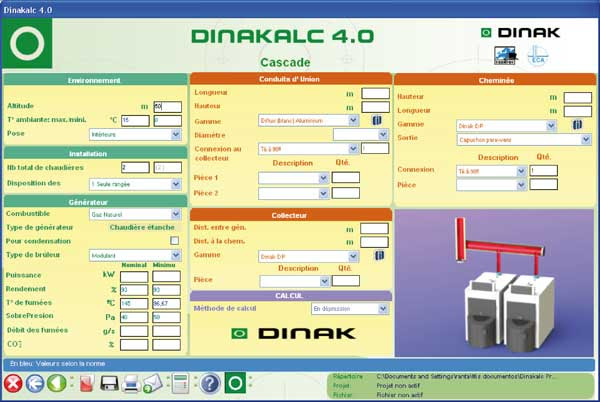Open info icon next to Cheminée Gamme

point(577,125)
